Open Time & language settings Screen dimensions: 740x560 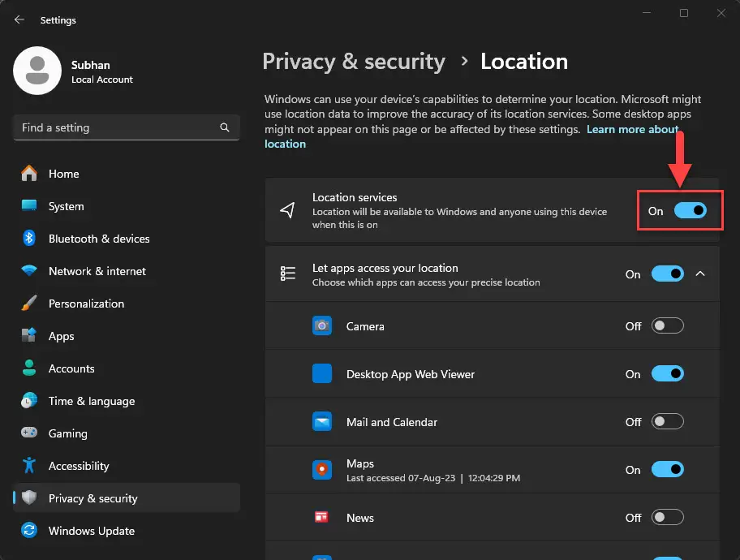click(x=127, y=401)
